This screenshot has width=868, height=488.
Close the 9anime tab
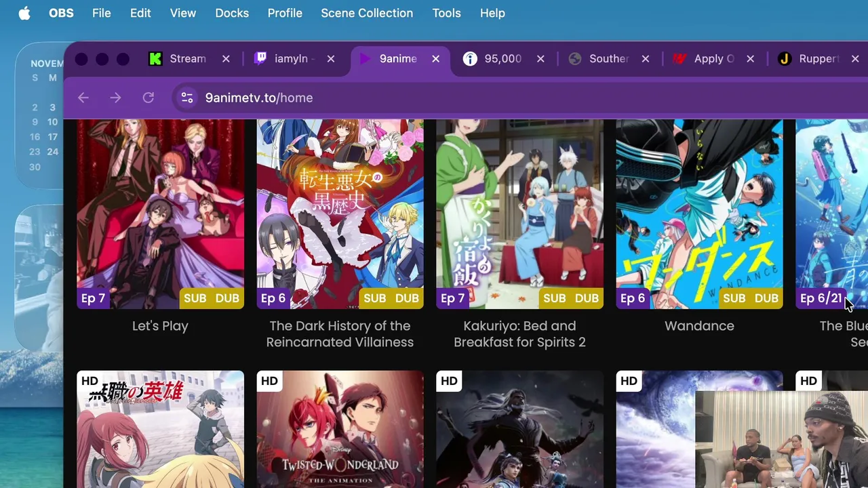(x=436, y=59)
